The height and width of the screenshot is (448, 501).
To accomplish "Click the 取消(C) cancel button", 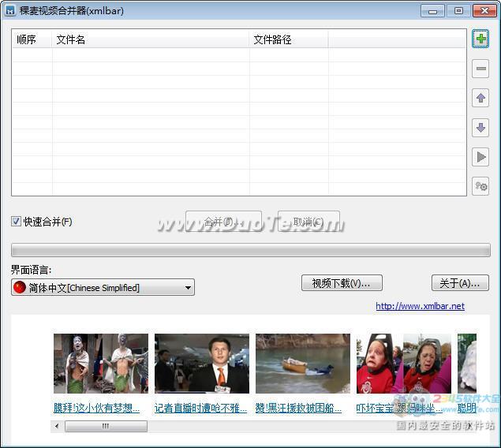I will click(308, 222).
